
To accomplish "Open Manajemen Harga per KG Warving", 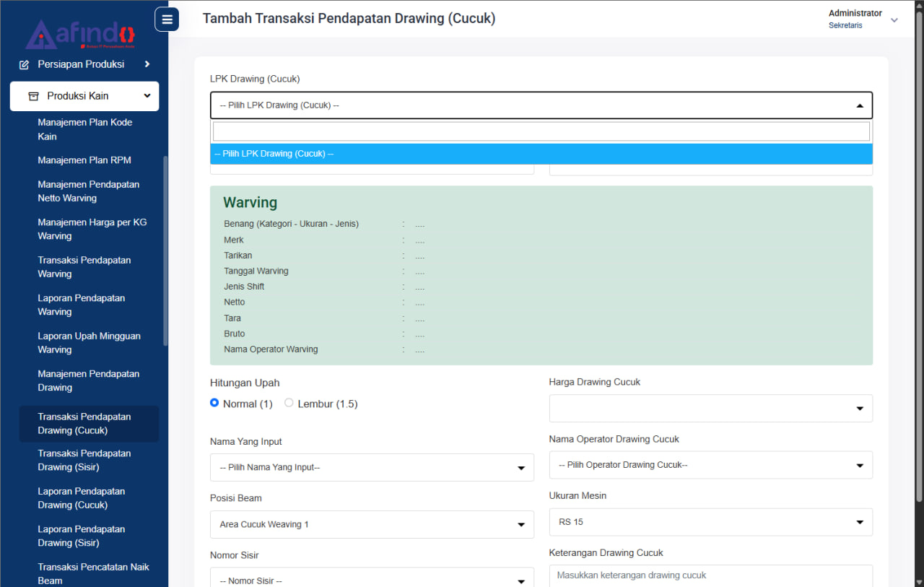I will (x=92, y=229).
